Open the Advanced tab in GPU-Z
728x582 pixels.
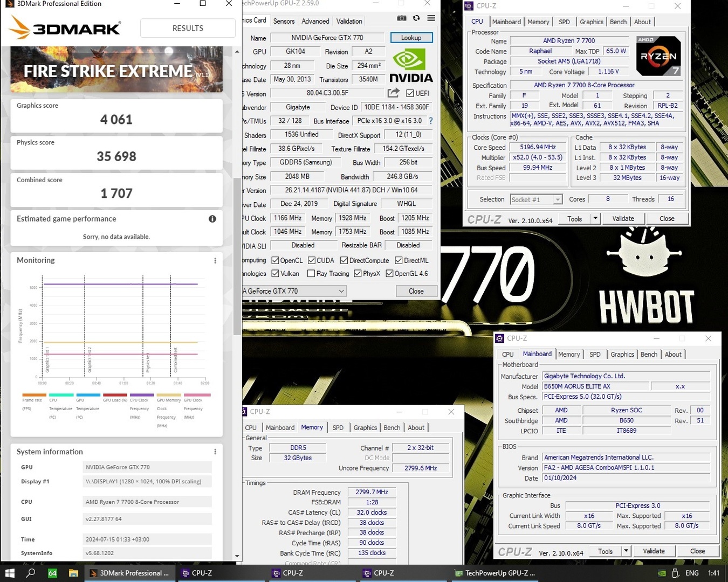pyautogui.click(x=315, y=21)
